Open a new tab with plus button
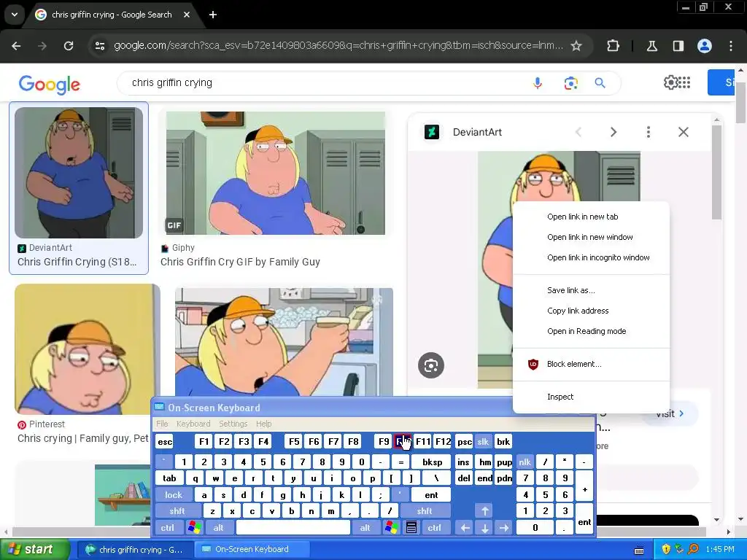Screen dimensions: 747x560 [213, 15]
